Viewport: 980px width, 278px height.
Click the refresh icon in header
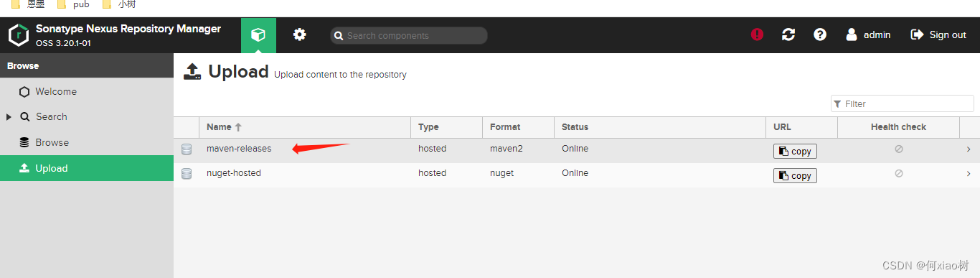788,34
